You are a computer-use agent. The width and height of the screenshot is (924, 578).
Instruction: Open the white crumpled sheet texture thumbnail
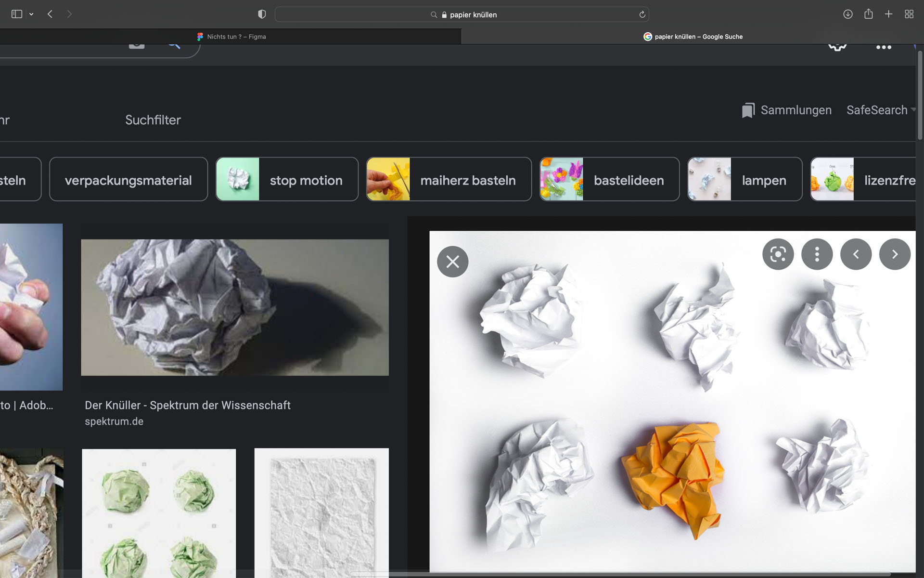coord(321,513)
